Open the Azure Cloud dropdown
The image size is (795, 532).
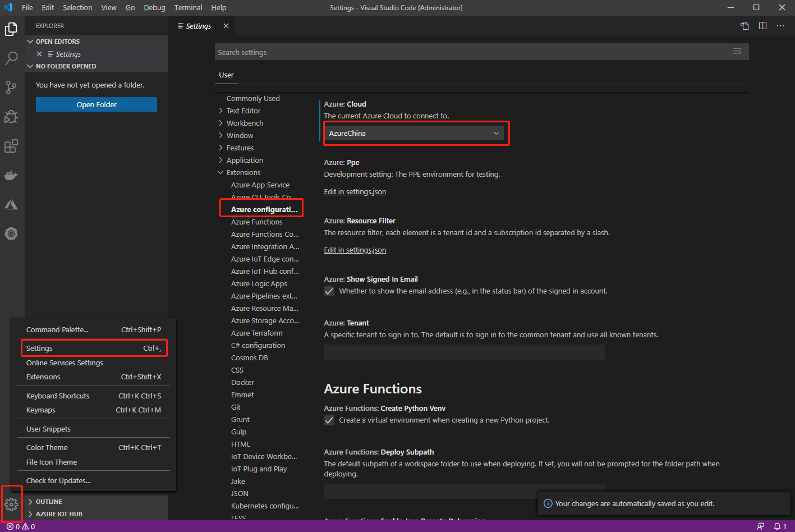pos(414,133)
